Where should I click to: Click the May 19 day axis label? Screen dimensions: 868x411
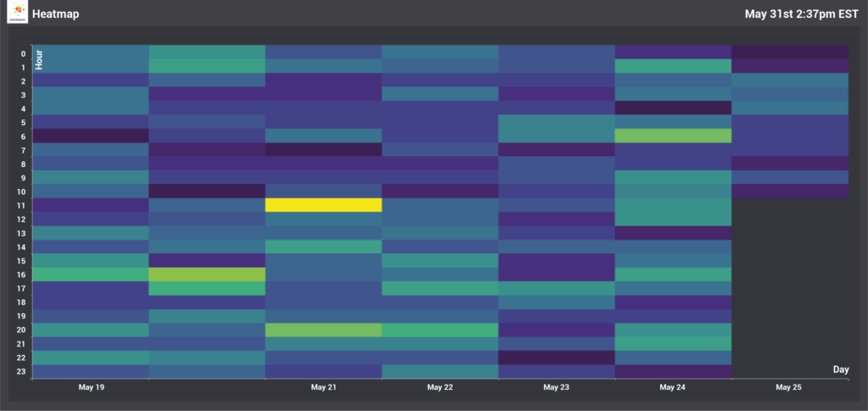click(x=91, y=387)
